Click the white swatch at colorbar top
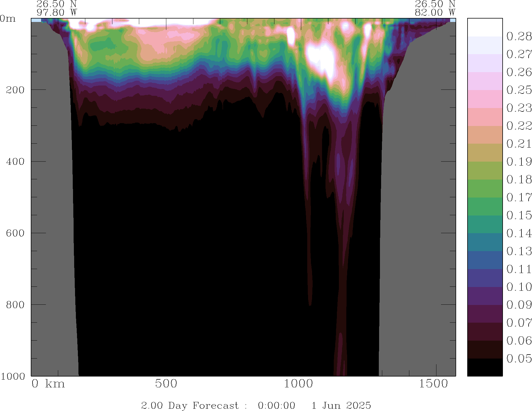This screenshot has width=532, height=411. click(485, 27)
